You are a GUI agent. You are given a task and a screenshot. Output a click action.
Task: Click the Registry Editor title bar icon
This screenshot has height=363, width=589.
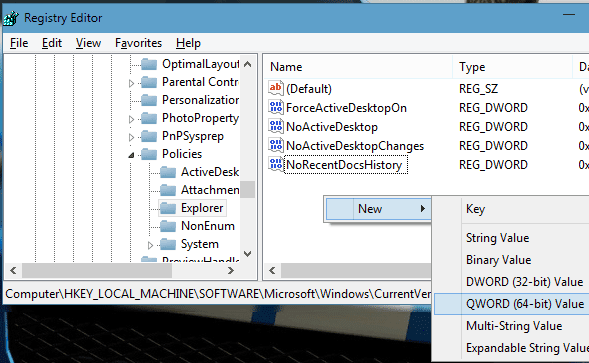[x=11, y=18]
